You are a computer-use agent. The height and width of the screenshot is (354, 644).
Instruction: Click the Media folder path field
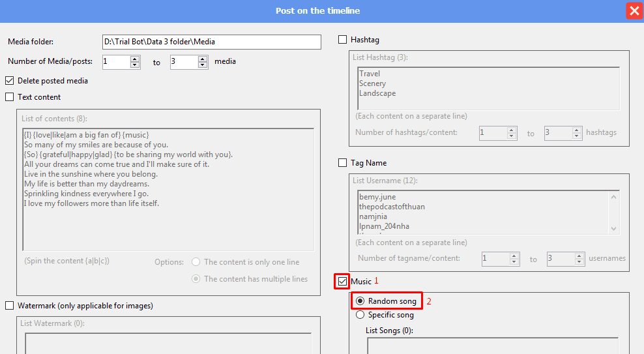click(x=211, y=42)
